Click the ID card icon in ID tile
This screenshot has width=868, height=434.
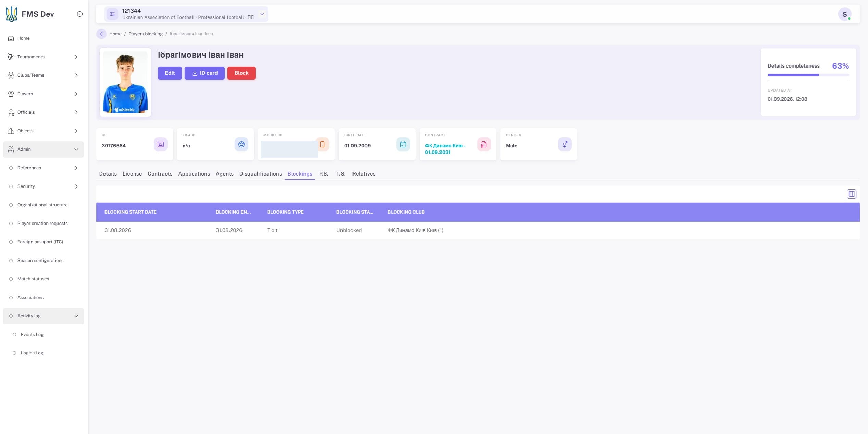click(161, 144)
